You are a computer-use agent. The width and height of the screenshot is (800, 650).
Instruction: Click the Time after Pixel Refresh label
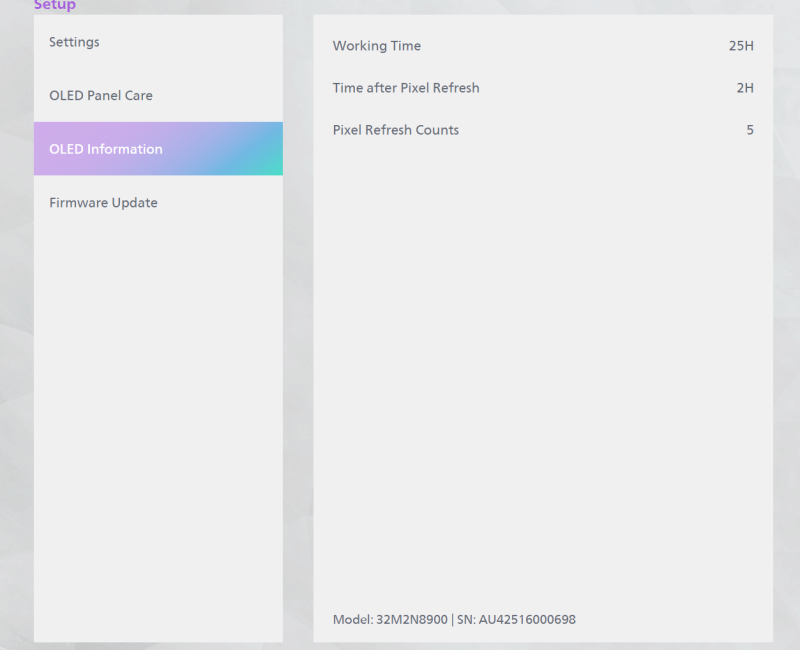(406, 88)
